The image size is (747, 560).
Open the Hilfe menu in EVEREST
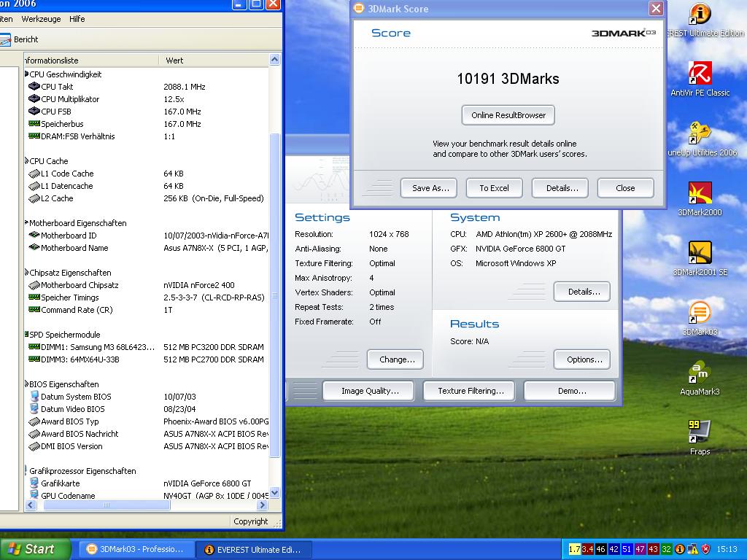point(77,19)
